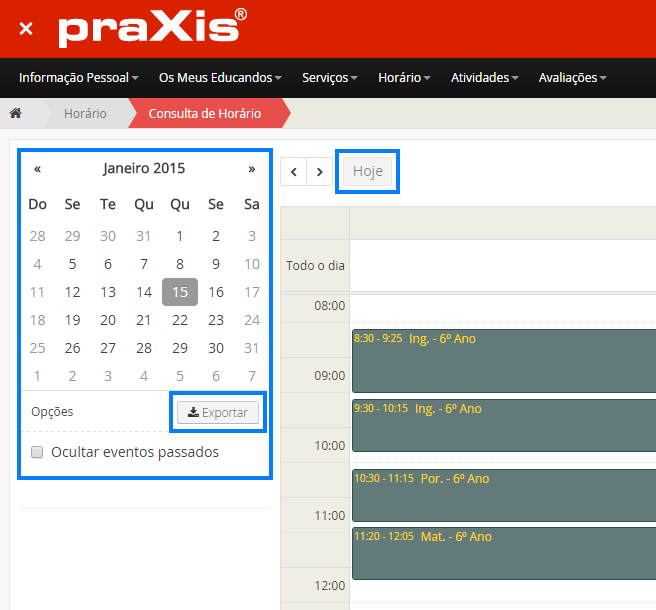Screen dimensions: 656x610
Task: Go to next month in mini calendar
Action: 252,169
